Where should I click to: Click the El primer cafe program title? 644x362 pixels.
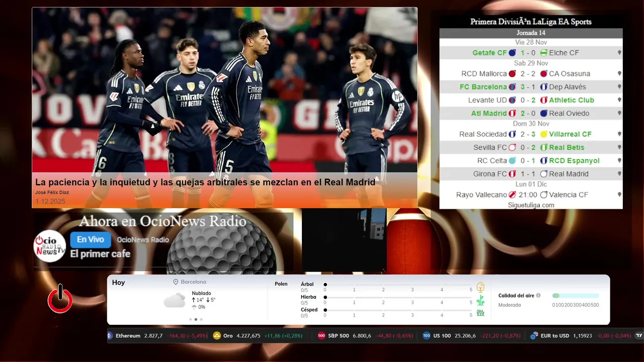point(100,254)
